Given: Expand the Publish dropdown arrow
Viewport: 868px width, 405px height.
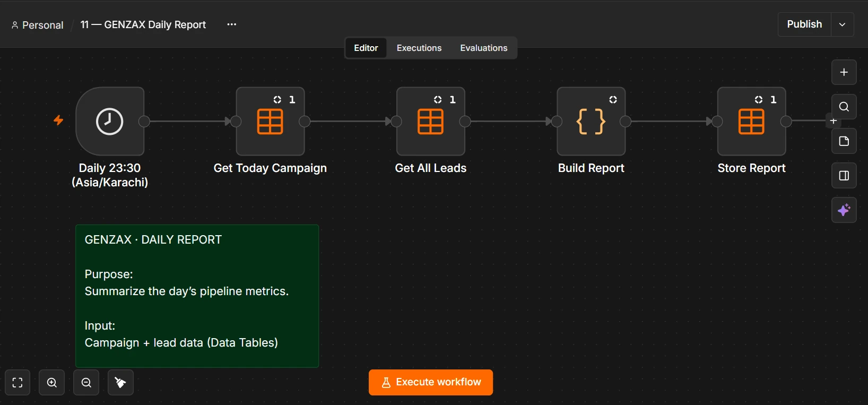Looking at the screenshot, I should (x=842, y=24).
